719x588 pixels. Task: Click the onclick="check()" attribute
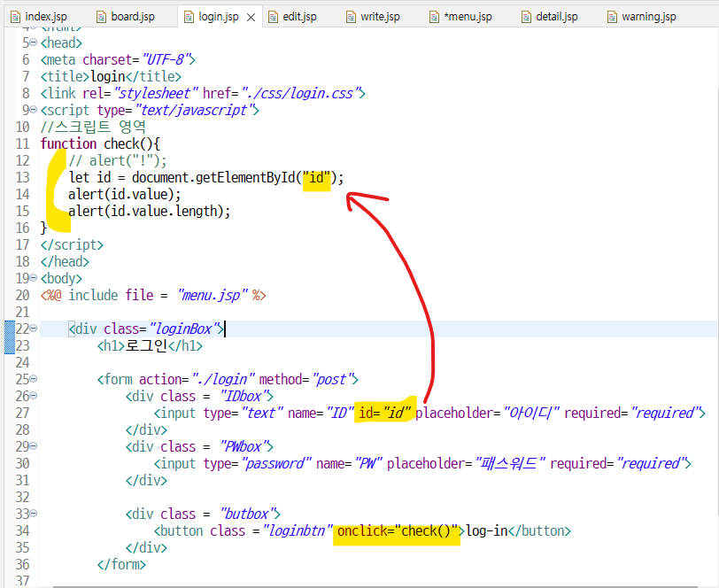click(x=398, y=531)
